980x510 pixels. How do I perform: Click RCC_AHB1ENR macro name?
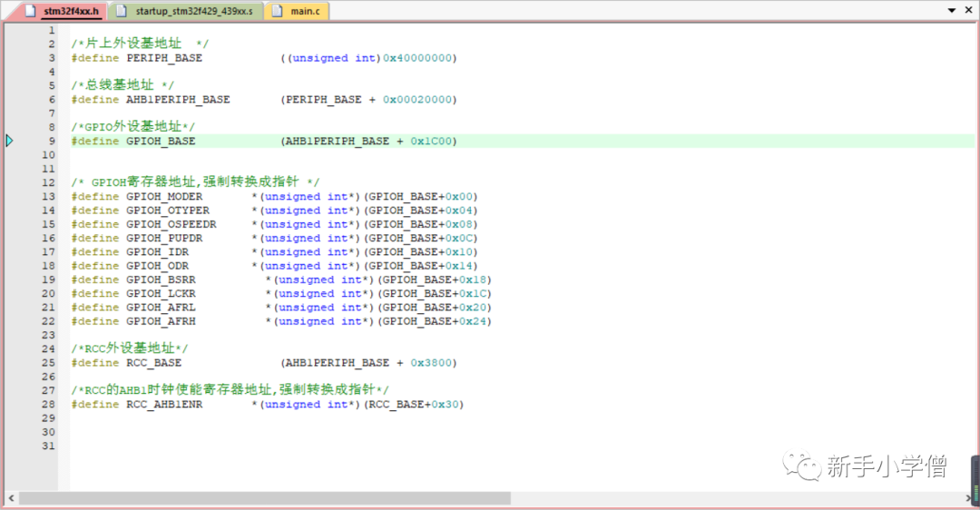point(164,405)
